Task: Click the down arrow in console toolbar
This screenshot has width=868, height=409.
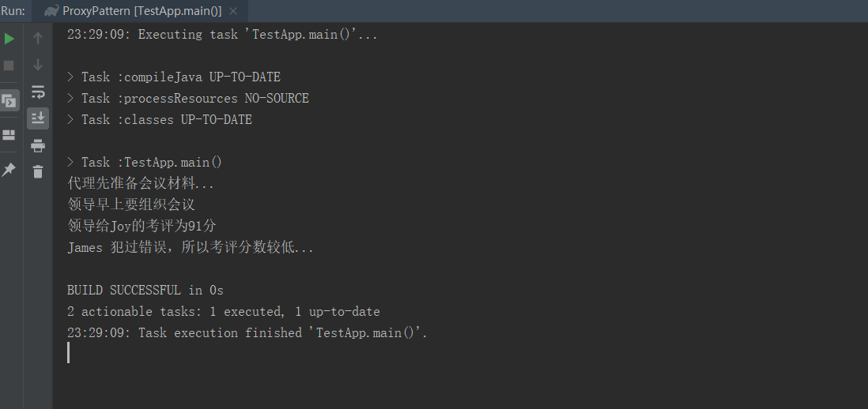Action: [x=38, y=65]
